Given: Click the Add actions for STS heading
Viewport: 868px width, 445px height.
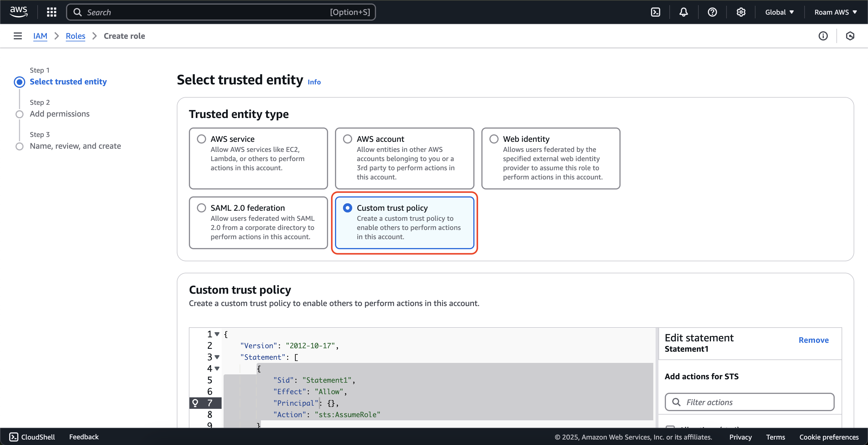Looking at the screenshot, I should coord(702,376).
